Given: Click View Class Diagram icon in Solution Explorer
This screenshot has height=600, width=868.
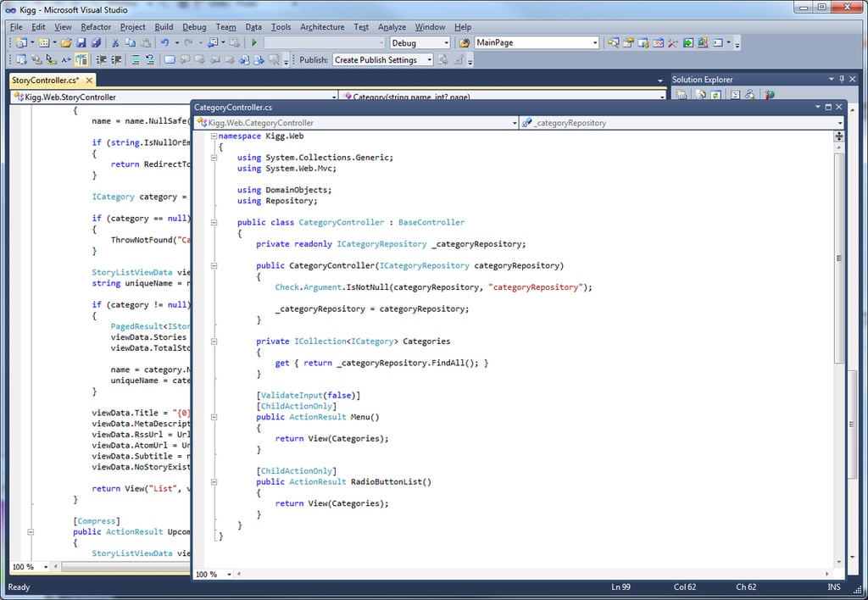Looking at the screenshot, I should tap(749, 95).
